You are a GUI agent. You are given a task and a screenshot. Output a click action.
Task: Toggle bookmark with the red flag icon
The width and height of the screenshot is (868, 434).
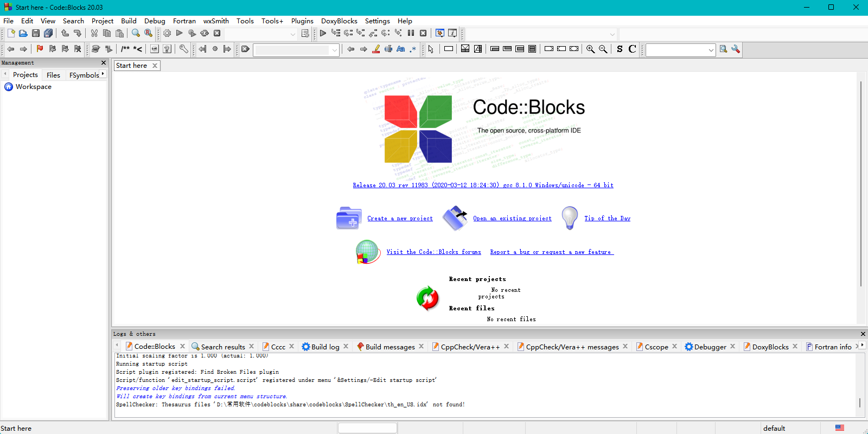pyautogui.click(x=40, y=49)
